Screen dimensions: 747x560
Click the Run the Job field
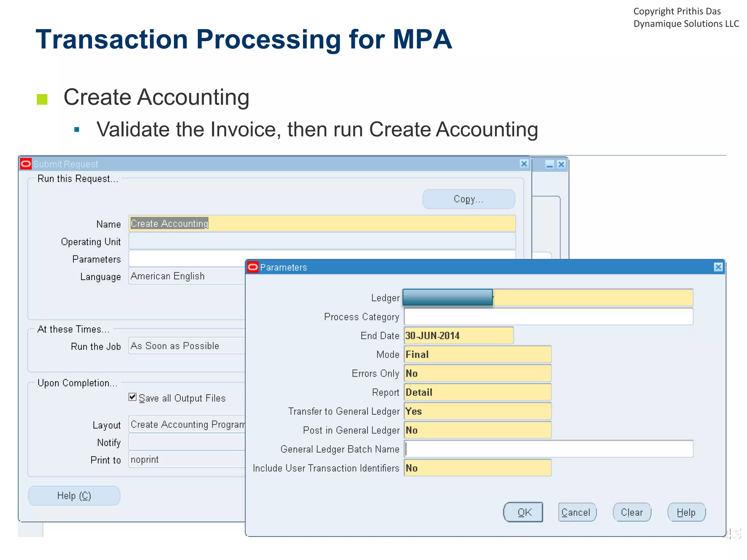[x=187, y=346]
